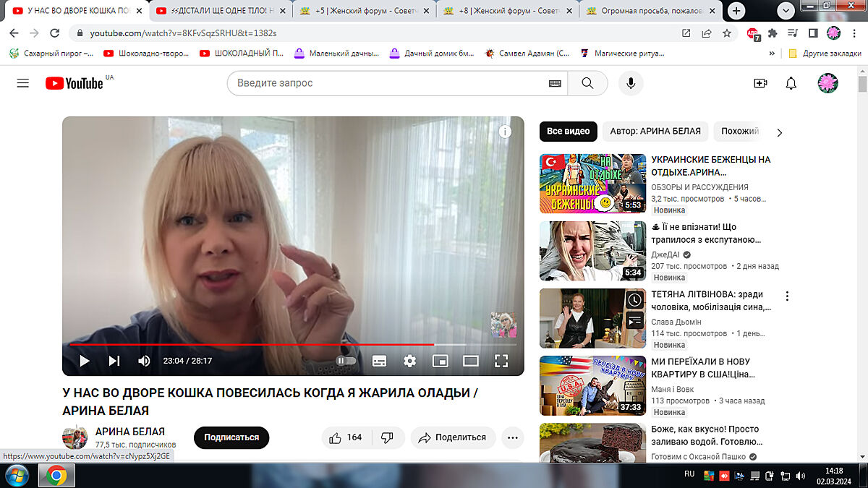This screenshot has height=488, width=868.
Task: Toggle the autoplay switch
Action: (346, 361)
